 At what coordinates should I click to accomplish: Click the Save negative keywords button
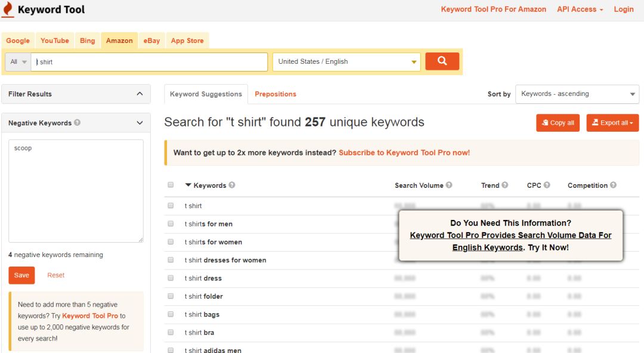pos(21,275)
